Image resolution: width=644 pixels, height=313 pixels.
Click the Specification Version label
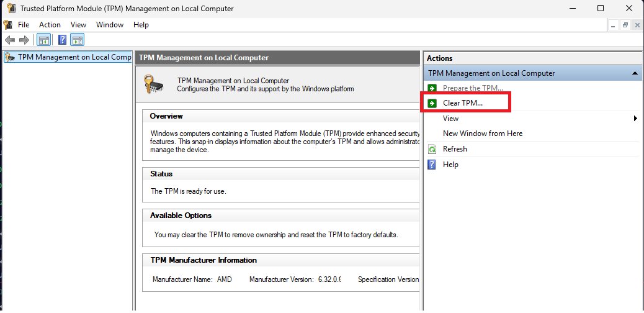388,279
